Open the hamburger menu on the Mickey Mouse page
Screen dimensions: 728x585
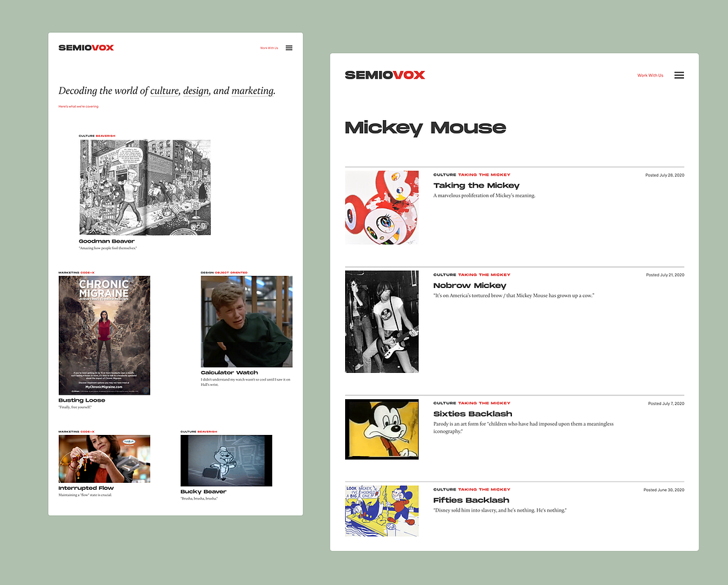(679, 75)
